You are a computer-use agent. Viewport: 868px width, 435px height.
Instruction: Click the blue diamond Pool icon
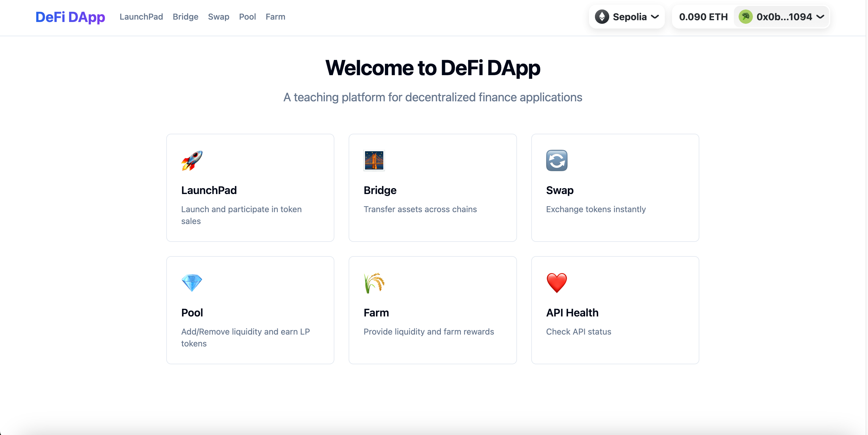click(x=192, y=283)
